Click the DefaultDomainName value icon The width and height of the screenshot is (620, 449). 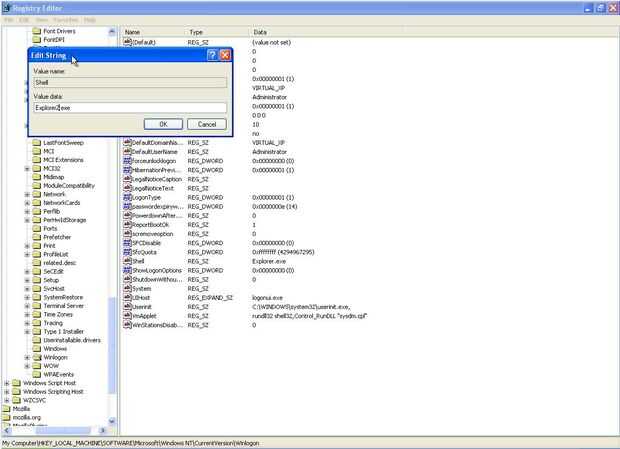tap(127, 142)
